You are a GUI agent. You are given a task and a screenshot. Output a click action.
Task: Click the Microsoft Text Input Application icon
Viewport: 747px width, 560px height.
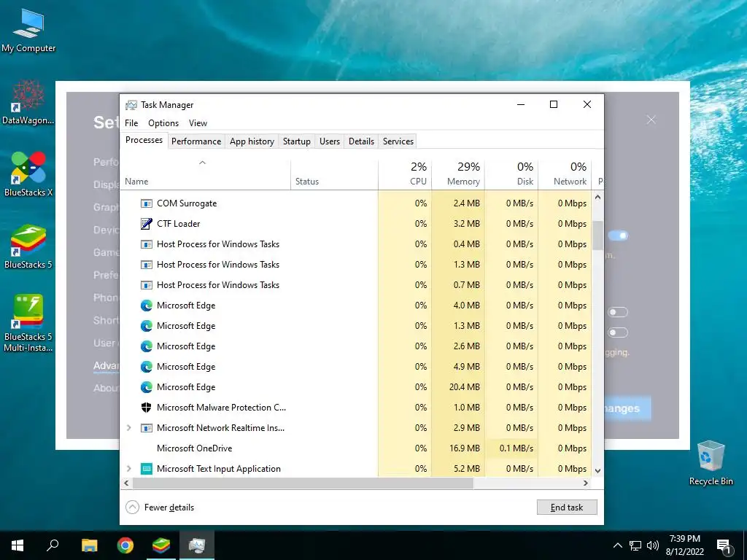pos(146,469)
